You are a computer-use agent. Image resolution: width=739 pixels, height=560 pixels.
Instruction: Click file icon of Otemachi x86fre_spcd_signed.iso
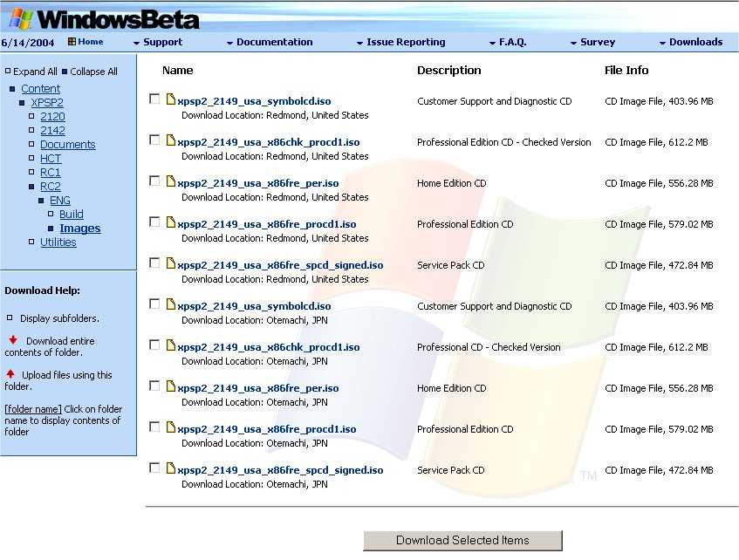click(171, 468)
